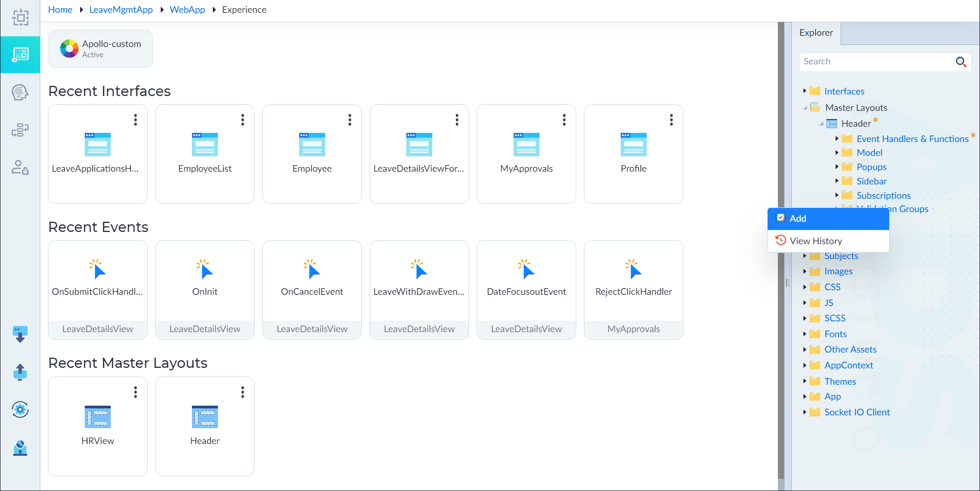Open the three-dot menu on Header card
980x491 pixels.
tap(242, 392)
